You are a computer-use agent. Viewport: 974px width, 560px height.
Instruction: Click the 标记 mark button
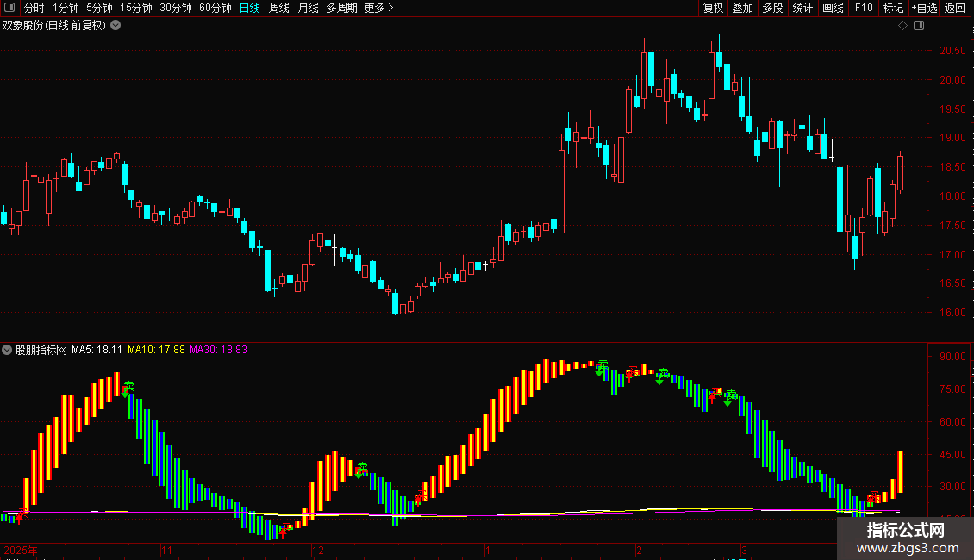point(893,8)
